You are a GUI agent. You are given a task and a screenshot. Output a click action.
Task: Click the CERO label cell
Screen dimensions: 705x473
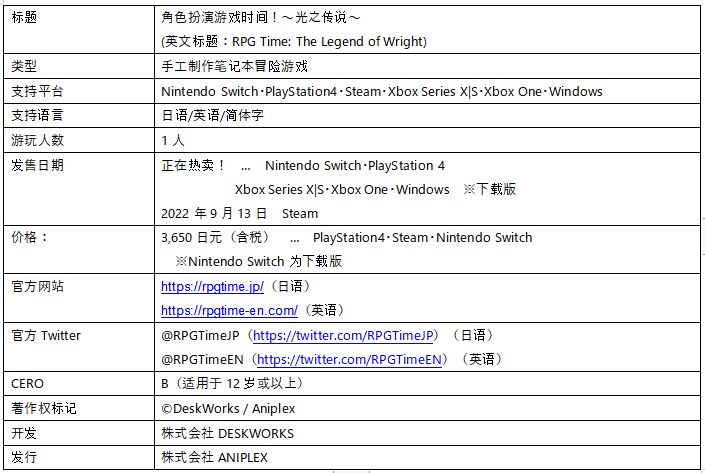point(79,384)
